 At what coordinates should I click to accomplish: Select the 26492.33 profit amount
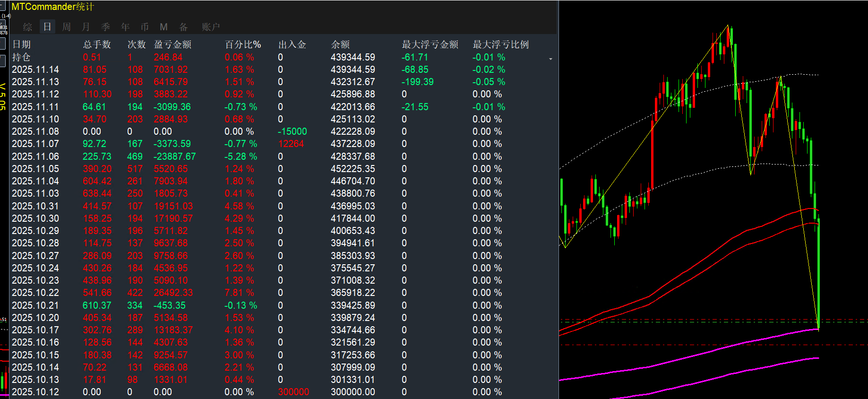(x=173, y=293)
